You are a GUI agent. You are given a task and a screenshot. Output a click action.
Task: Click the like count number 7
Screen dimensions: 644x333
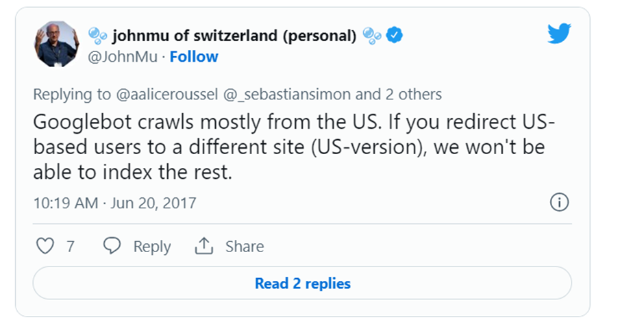[71, 247]
